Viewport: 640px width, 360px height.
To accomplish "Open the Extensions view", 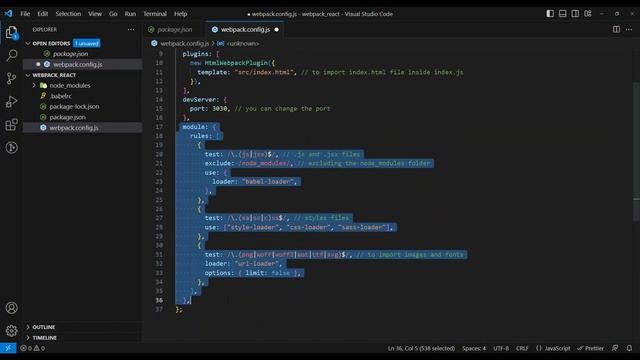I will [x=11, y=124].
